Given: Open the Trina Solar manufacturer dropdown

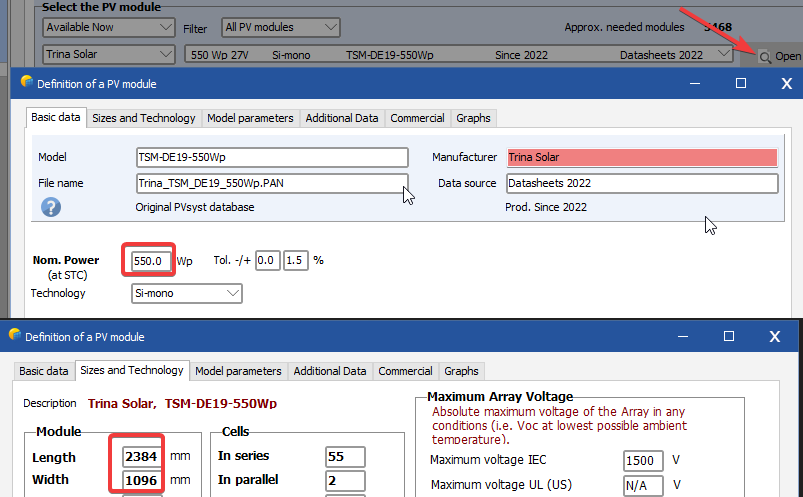Looking at the screenshot, I should pyautogui.click(x=109, y=54).
